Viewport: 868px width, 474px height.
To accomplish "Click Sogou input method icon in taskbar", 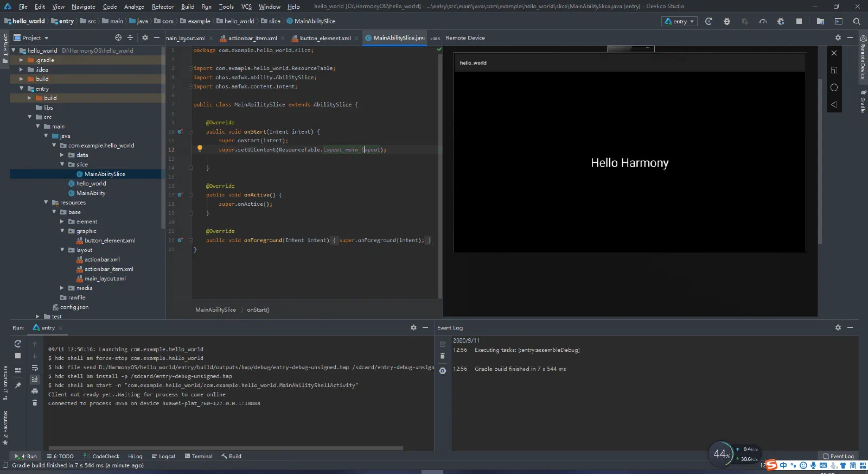I will [x=771, y=465].
